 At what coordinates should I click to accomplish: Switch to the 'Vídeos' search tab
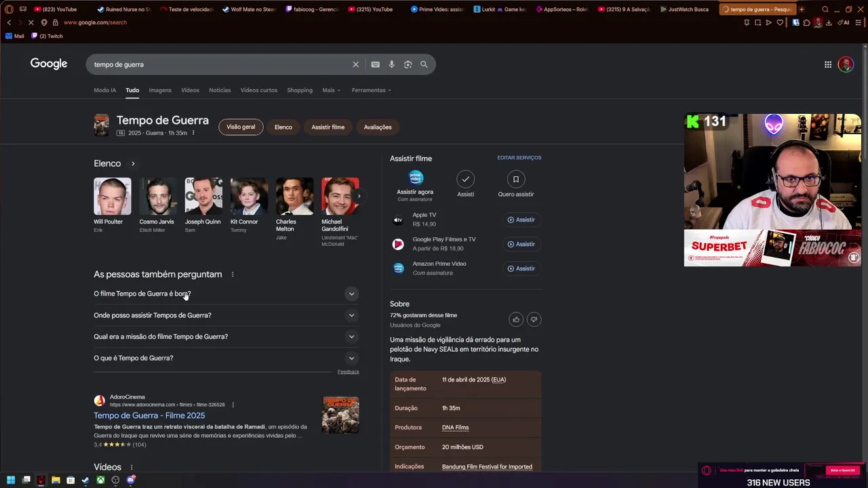190,90
